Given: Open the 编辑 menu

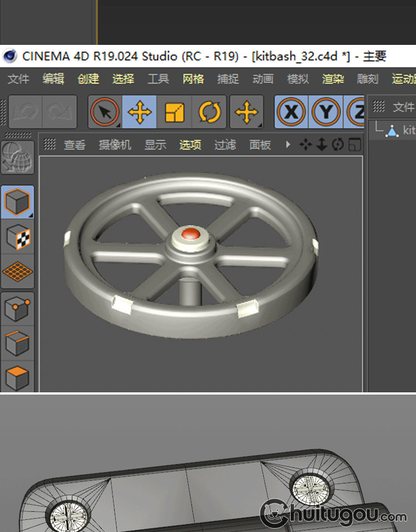Looking at the screenshot, I should pyautogui.click(x=53, y=79).
